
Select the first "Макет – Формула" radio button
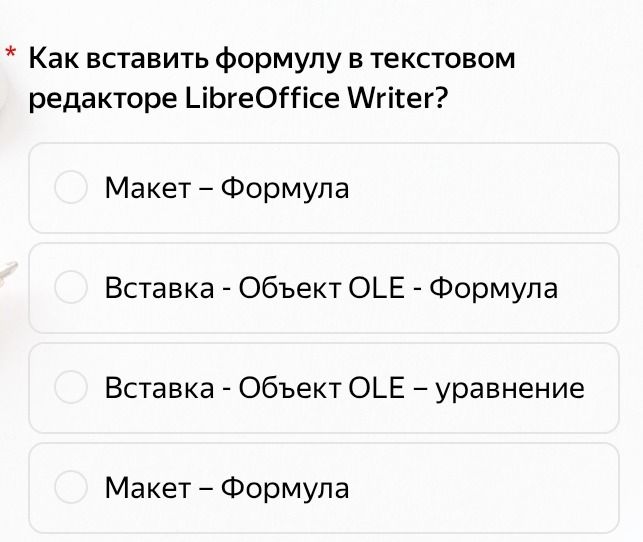[71, 187]
